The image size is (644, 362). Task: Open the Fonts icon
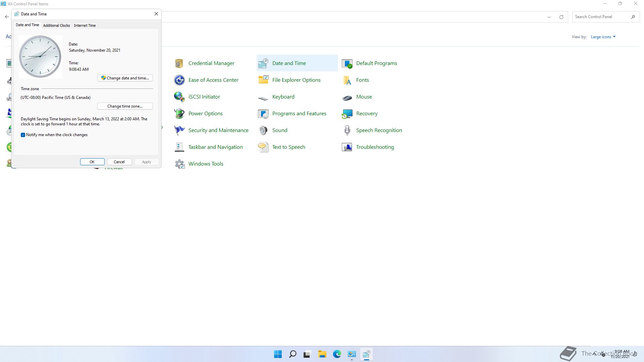[x=347, y=80]
